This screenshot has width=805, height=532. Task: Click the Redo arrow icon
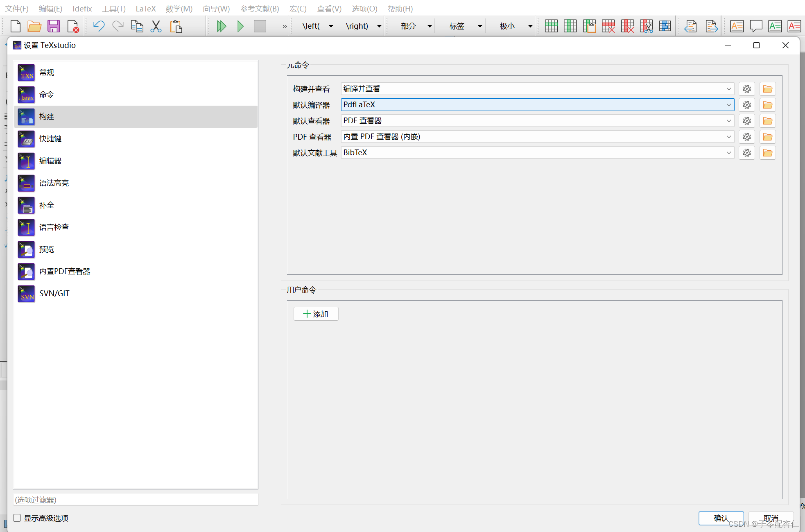(x=118, y=26)
